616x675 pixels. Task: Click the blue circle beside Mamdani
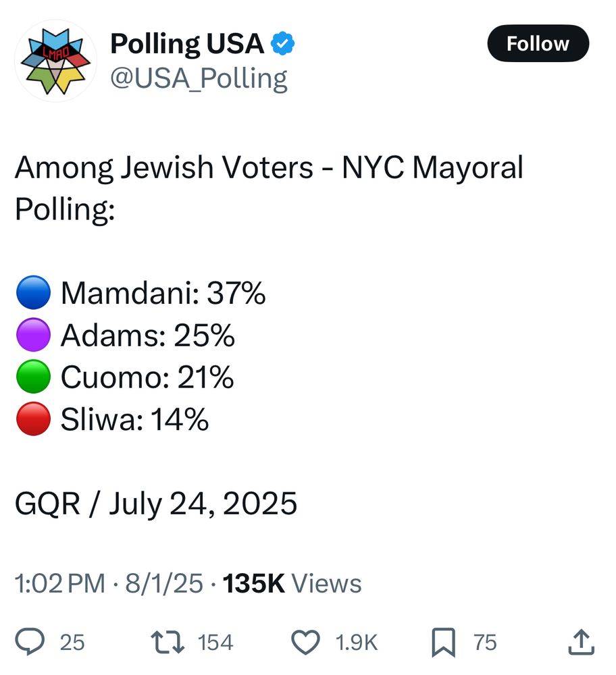tap(34, 293)
